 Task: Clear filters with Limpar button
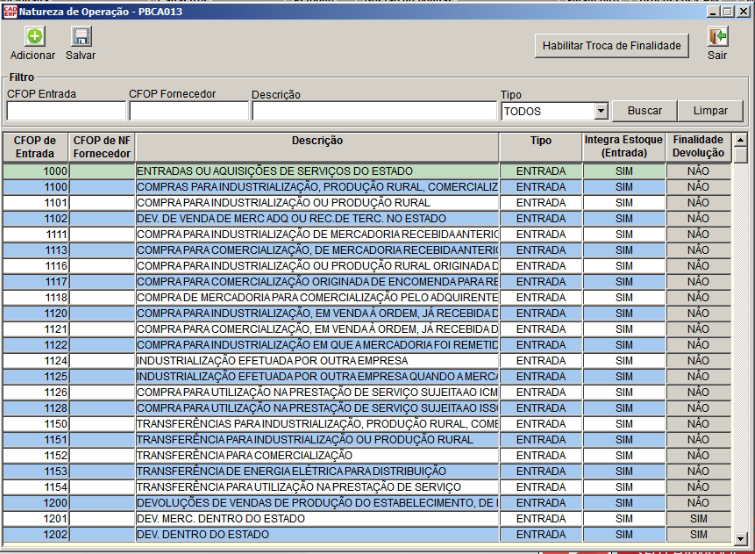[x=710, y=111]
